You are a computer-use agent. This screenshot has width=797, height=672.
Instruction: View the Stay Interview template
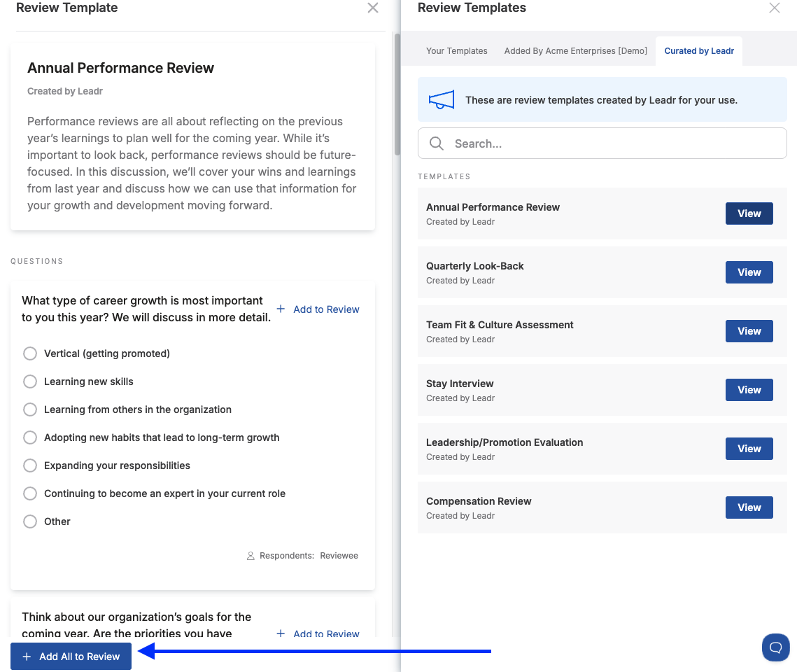(749, 390)
